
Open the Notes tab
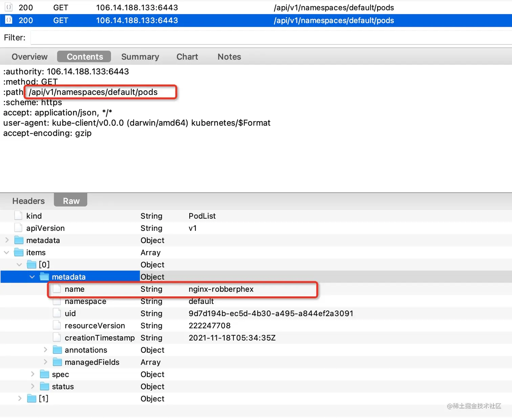click(x=229, y=57)
